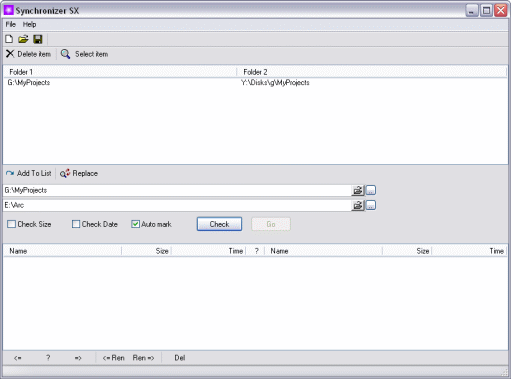Select the G:\MyProjects row in folder list

coord(255,83)
